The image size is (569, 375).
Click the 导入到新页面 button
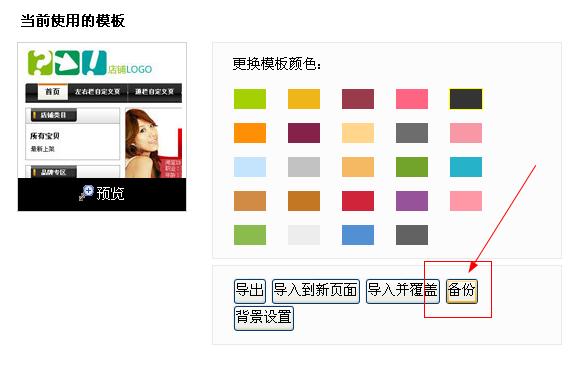[x=316, y=291]
